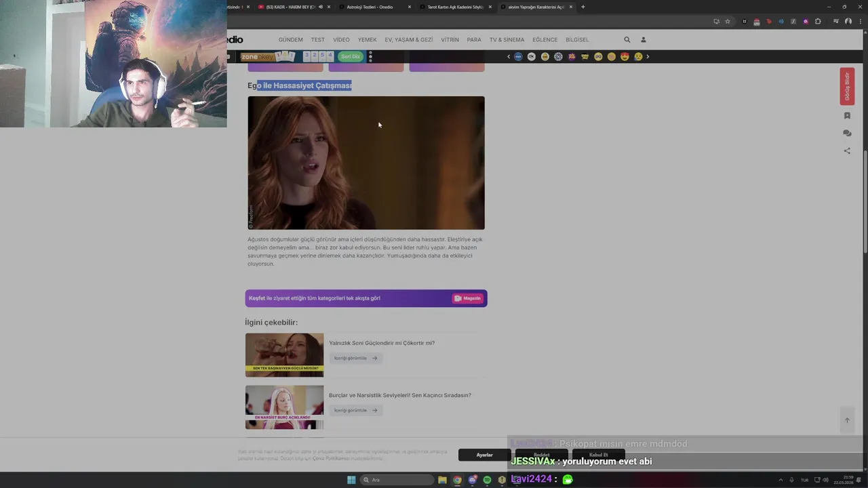Viewport: 868px width, 488px height.
Task: Show hidden system tray icons chevron
Action: coord(781,480)
